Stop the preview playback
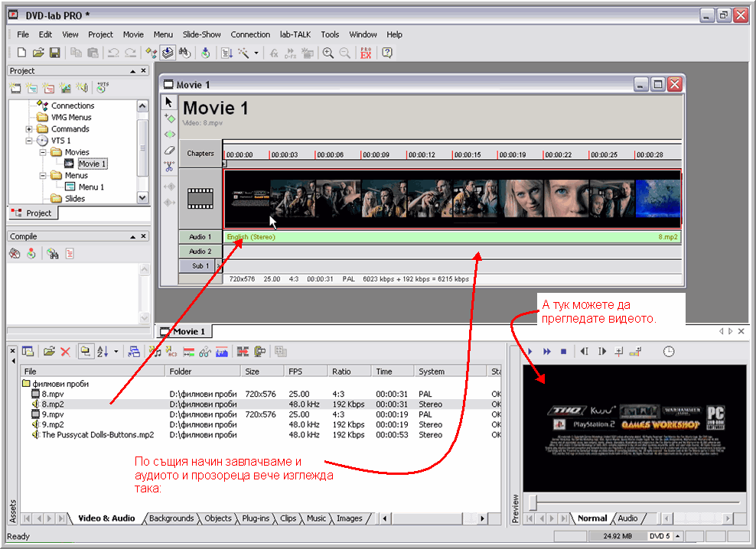The width and height of the screenshot is (756, 549). pos(563,352)
